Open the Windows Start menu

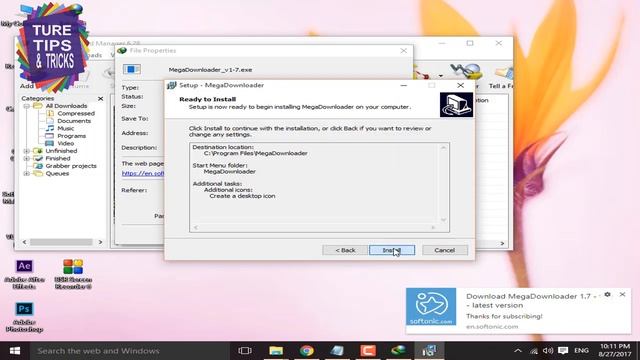click(15, 351)
